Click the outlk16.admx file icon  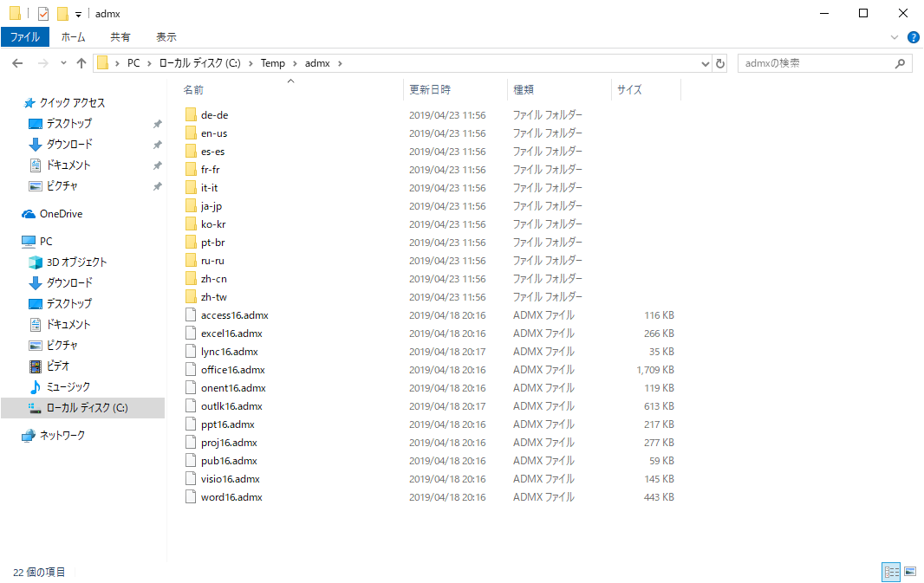tap(191, 405)
